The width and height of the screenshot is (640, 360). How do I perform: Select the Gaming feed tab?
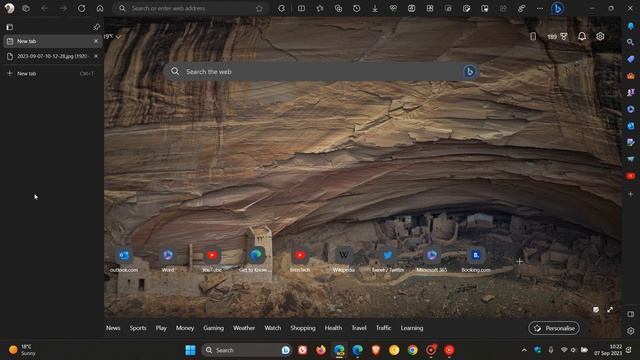coord(213,328)
